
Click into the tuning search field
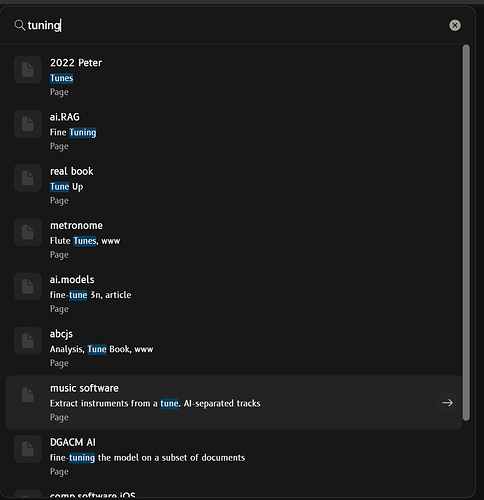click(x=233, y=25)
